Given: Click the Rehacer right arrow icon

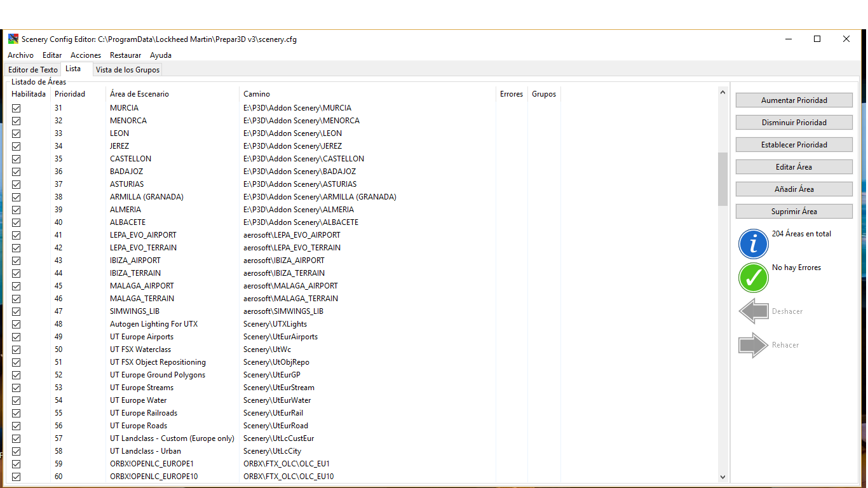Looking at the screenshot, I should tap(753, 345).
